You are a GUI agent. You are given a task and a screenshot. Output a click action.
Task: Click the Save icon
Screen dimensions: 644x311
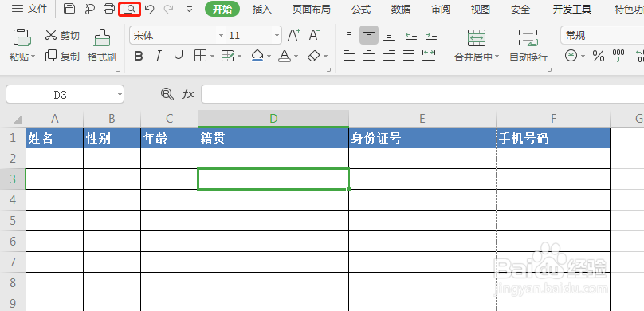[x=69, y=9]
